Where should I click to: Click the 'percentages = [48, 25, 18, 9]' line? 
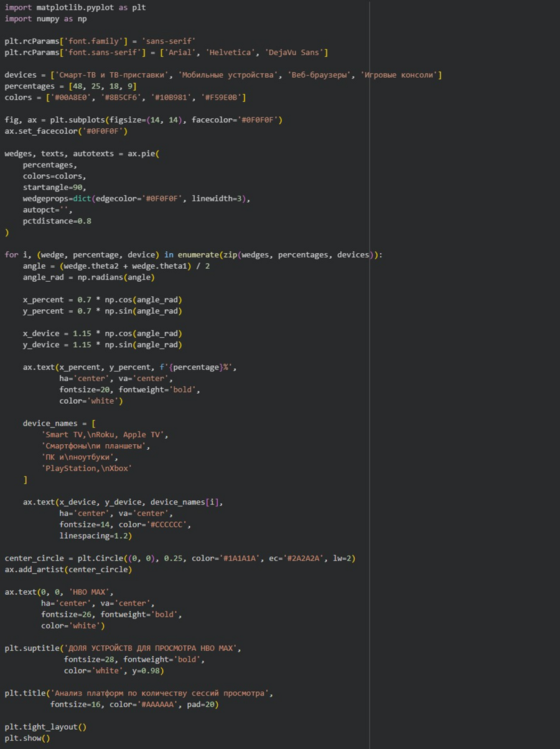coord(70,86)
